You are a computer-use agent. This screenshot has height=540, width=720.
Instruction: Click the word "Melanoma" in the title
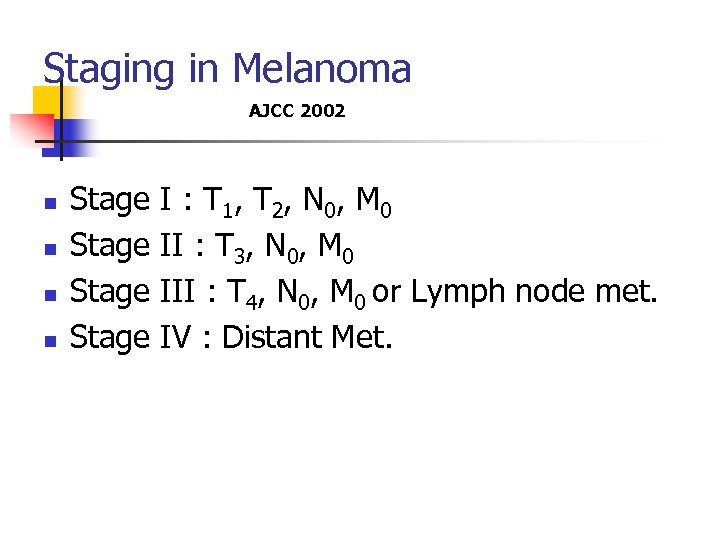pyautogui.click(x=321, y=69)
